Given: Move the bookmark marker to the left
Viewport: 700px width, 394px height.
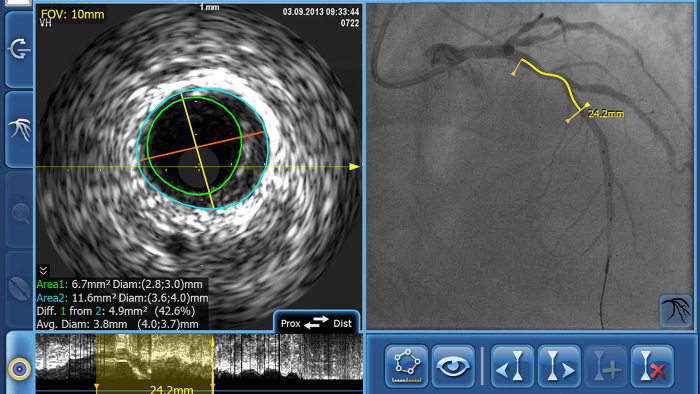Looking at the screenshot, I should pyautogui.click(x=512, y=366).
